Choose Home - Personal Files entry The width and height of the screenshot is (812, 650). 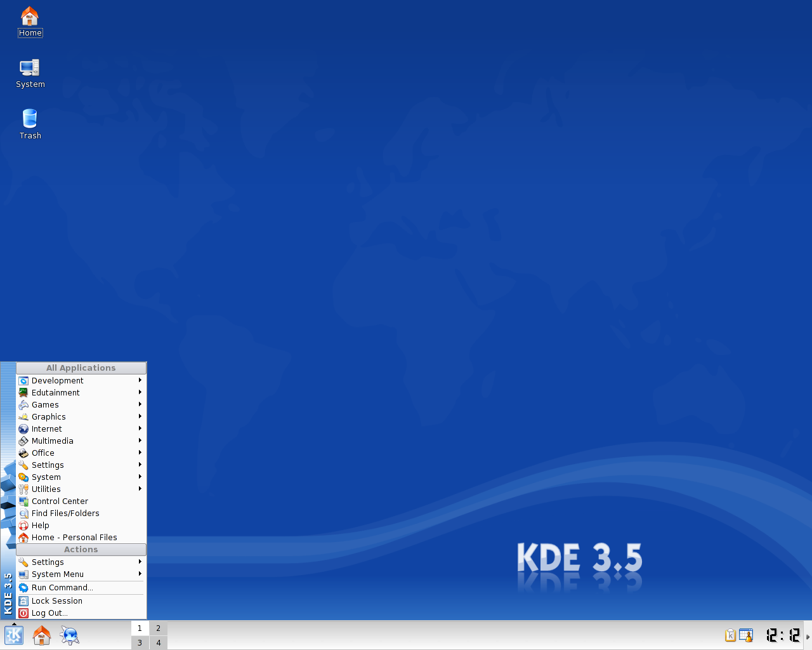(81, 538)
